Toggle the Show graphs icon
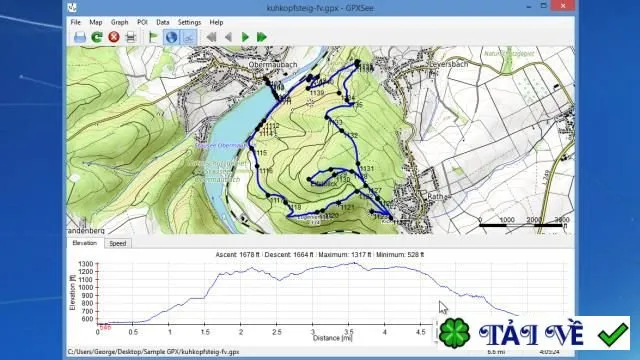Image resolution: width=640 pixels, height=360 pixels. 188,37
